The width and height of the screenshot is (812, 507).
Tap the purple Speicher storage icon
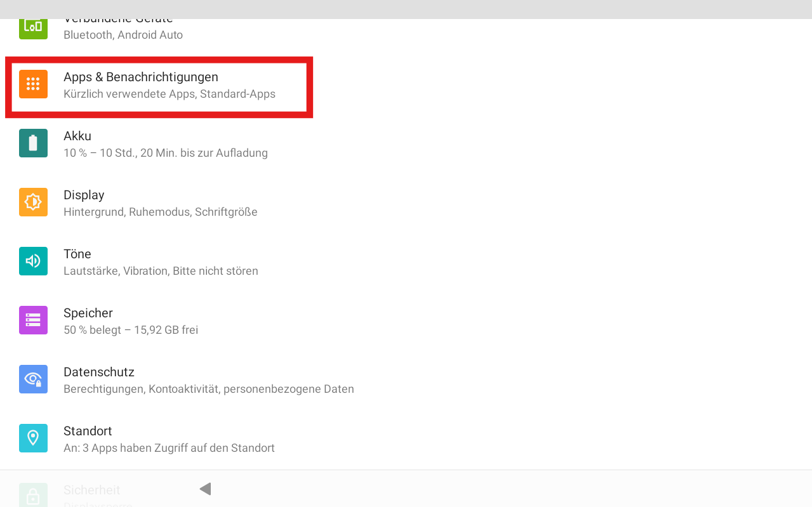click(x=33, y=320)
